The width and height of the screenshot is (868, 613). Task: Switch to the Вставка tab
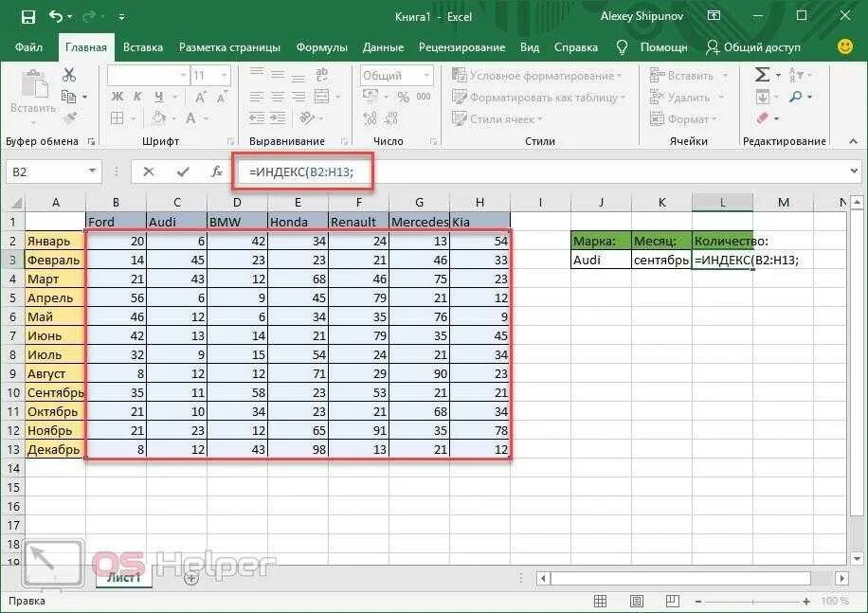pyautogui.click(x=143, y=47)
